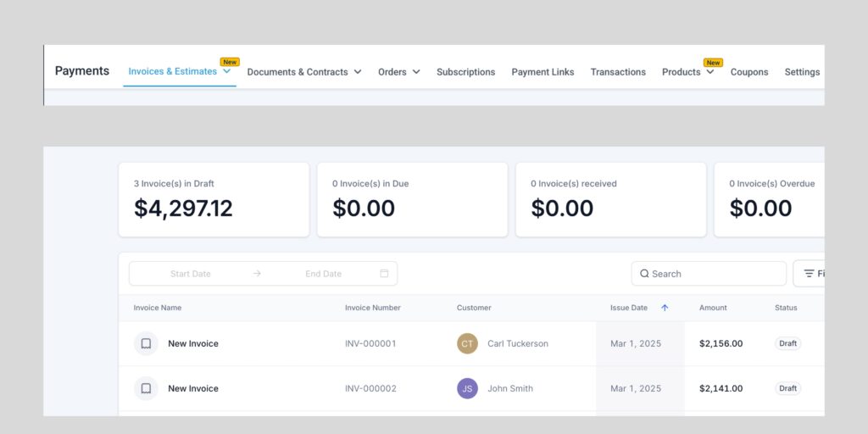Click the filter lines icon
Screen dimensions: 868x434
pos(809,274)
